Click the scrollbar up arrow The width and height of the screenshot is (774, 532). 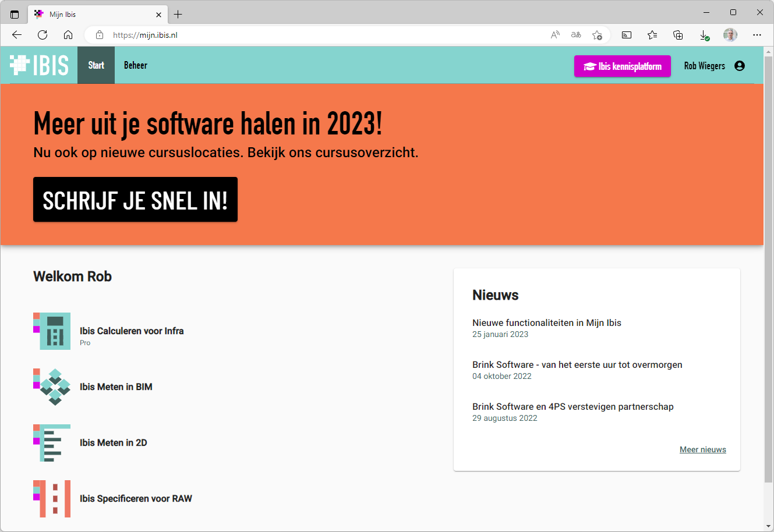[x=769, y=51]
